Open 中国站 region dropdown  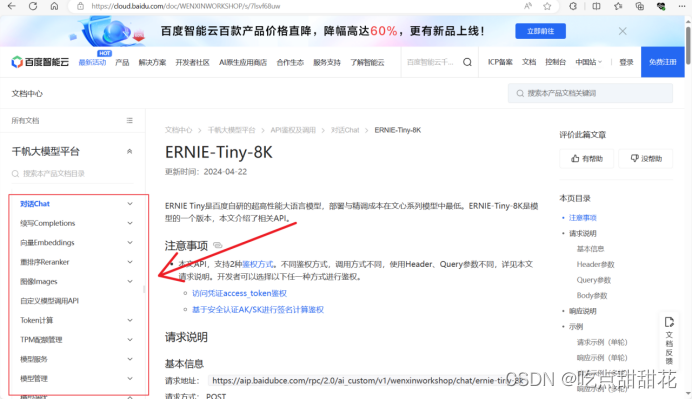pyautogui.click(x=589, y=62)
